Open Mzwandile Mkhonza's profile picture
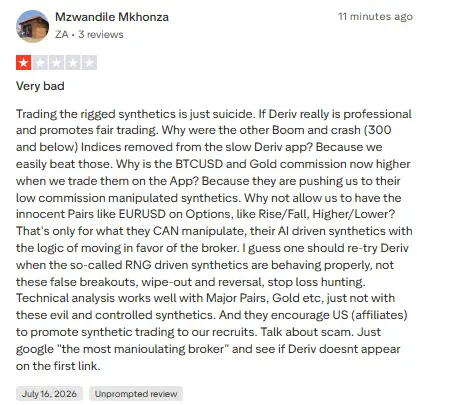Screen dimensions: 455x405 coord(32,26)
